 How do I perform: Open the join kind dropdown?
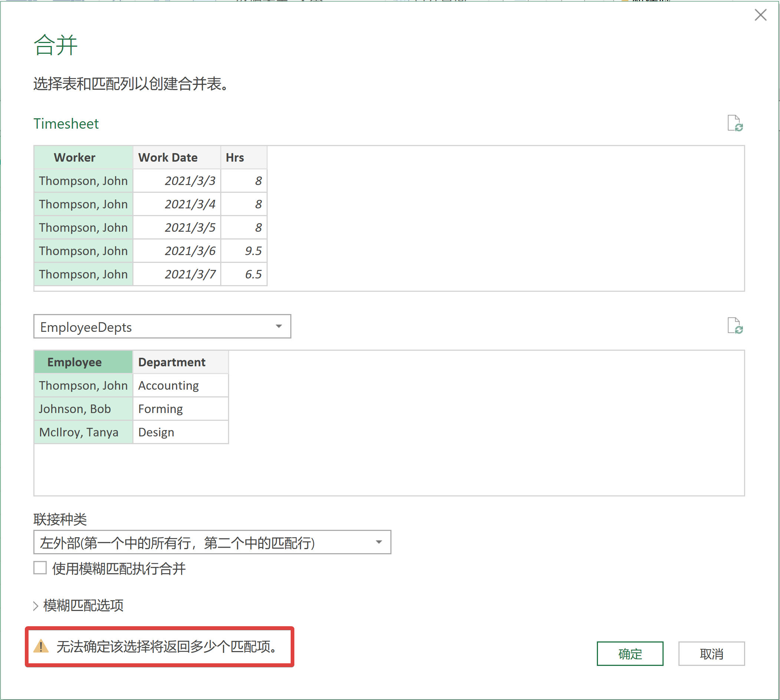212,542
